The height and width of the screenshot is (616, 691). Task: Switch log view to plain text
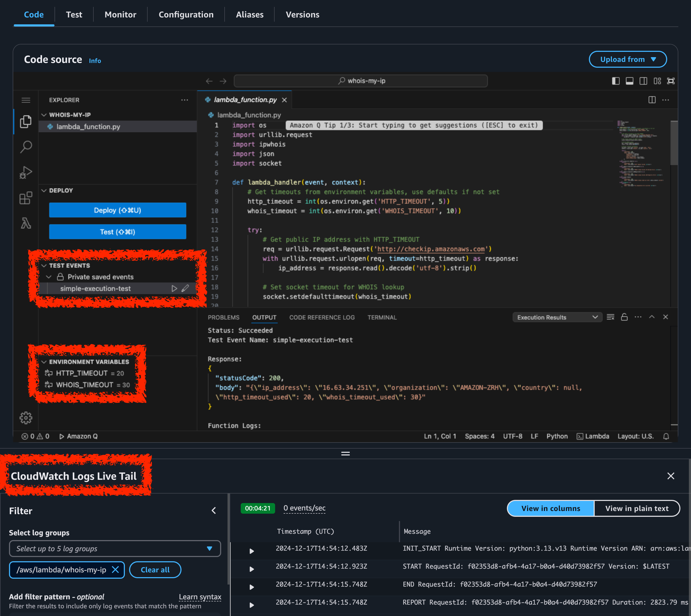(x=637, y=508)
